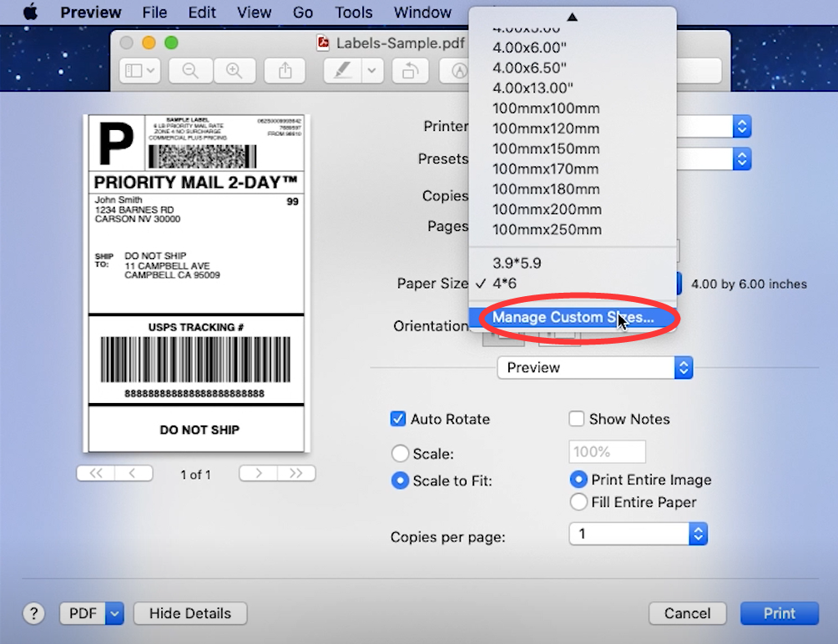
Task: Select 4.00x6.00" paper size
Action: [x=529, y=48]
